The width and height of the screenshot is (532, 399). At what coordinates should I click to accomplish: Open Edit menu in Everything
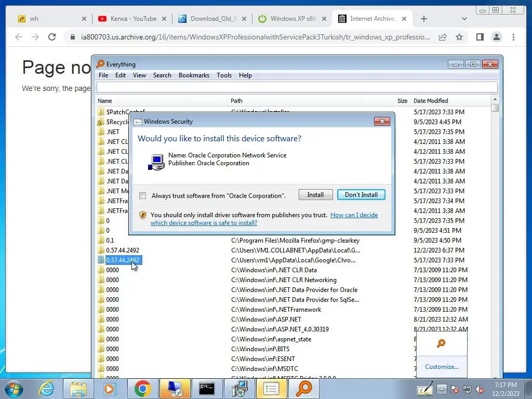pos(120,75)
